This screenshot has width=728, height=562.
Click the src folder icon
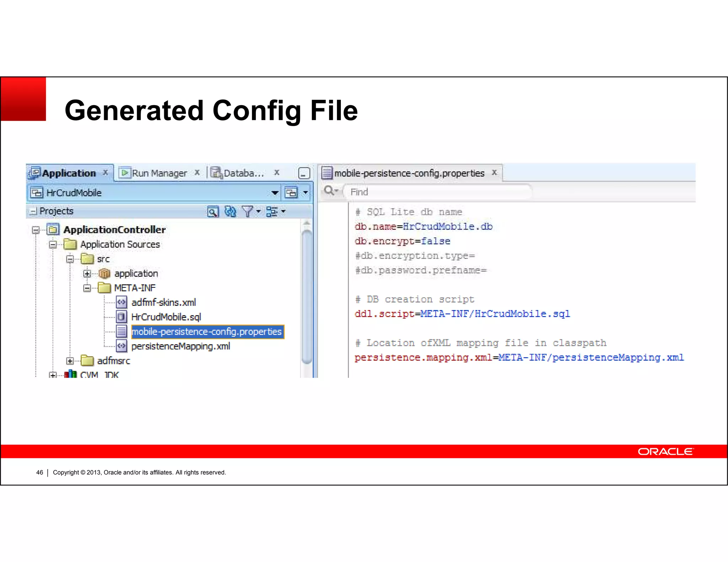click(x=87, y=259)
